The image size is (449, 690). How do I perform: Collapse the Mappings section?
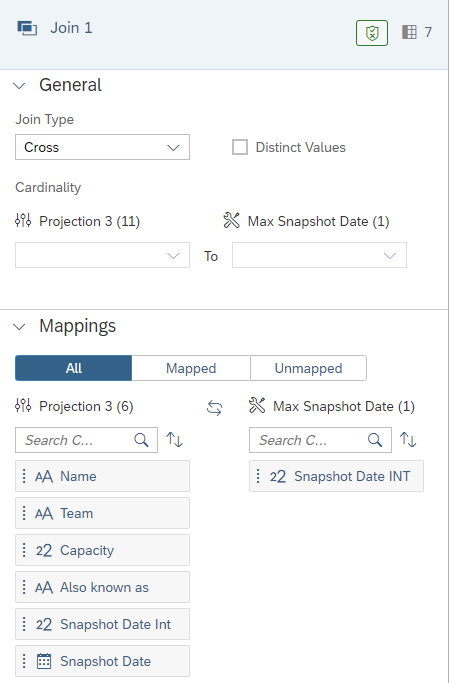[x=19, y=327]
